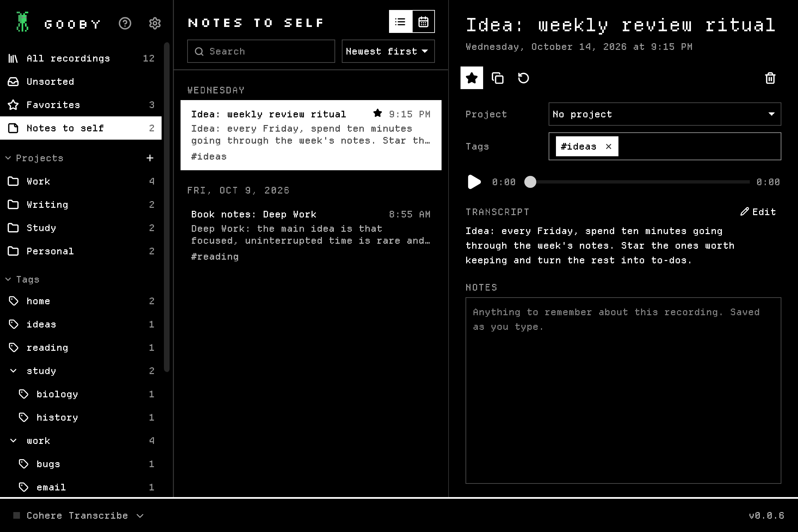Click the Notes text area

[623, 390]
